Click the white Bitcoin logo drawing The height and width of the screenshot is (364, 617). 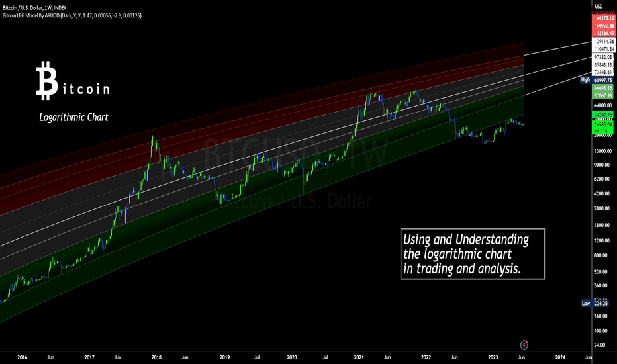(46, 80)
